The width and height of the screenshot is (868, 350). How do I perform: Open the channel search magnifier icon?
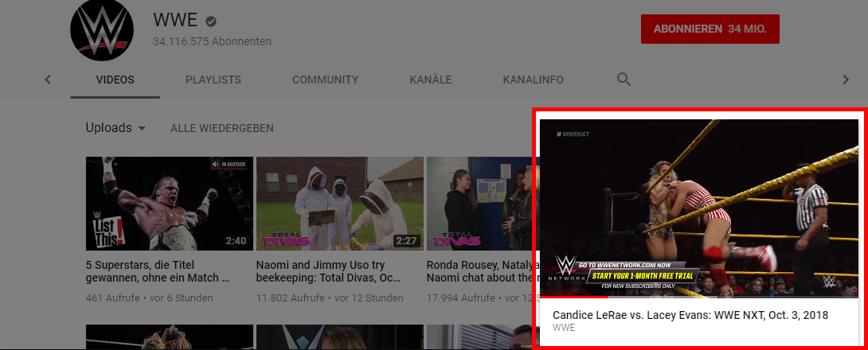point(624,79)
